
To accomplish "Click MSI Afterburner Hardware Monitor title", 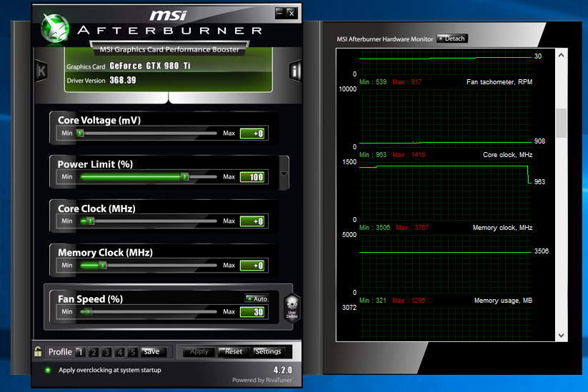I will pos(385,39).
